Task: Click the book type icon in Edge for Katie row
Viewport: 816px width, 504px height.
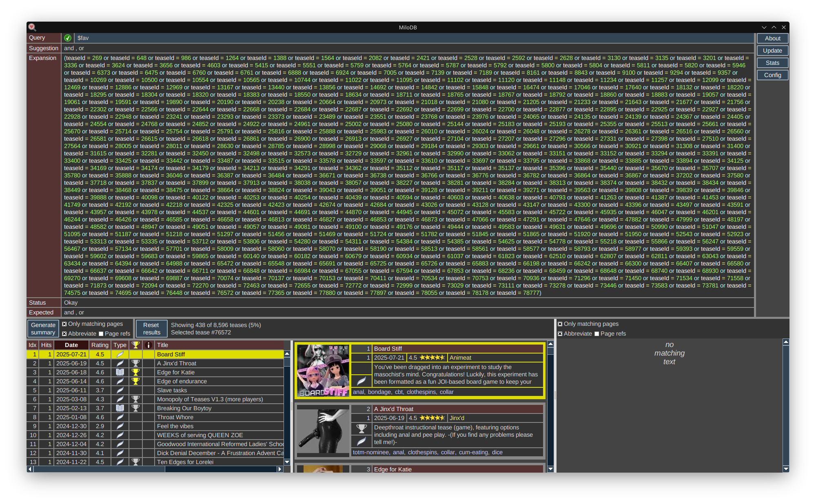Action: (120, 372)
